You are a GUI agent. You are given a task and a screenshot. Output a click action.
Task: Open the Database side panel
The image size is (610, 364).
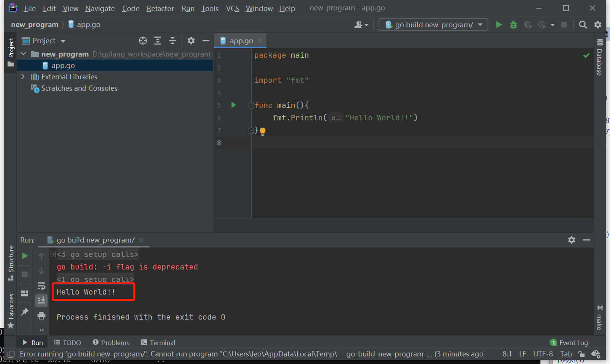(x=599, y=57)
